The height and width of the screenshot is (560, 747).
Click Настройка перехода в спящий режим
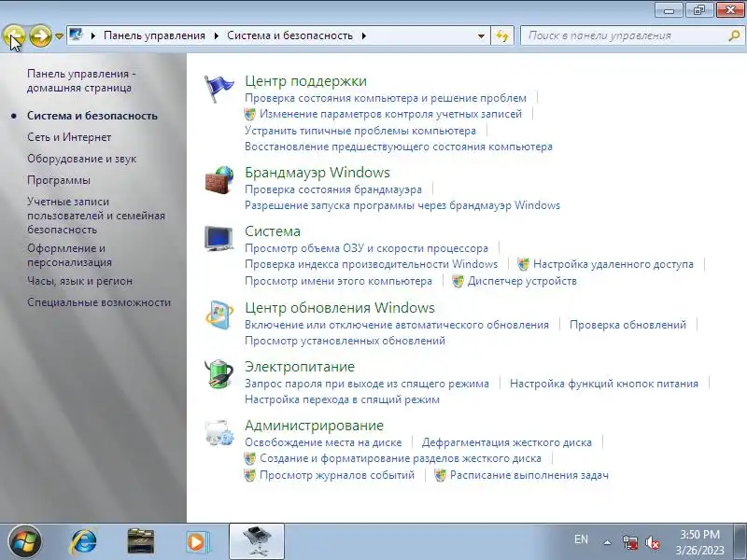(x=342, y=399)
